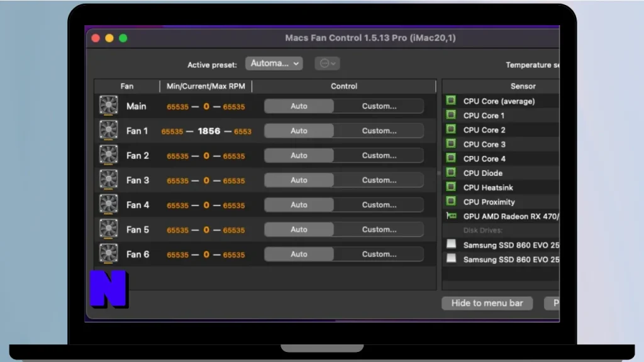Click the Sensor column header

click(x=501, y=86)
